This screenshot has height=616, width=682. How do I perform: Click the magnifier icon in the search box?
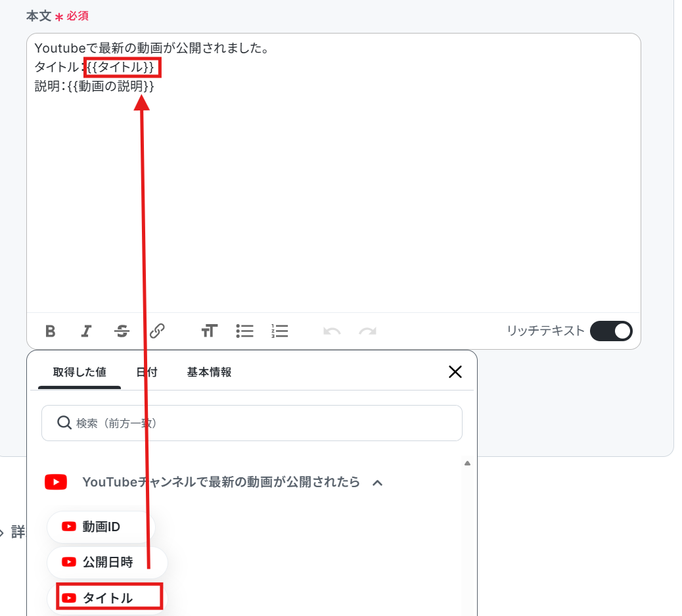(x=64, y=423)
